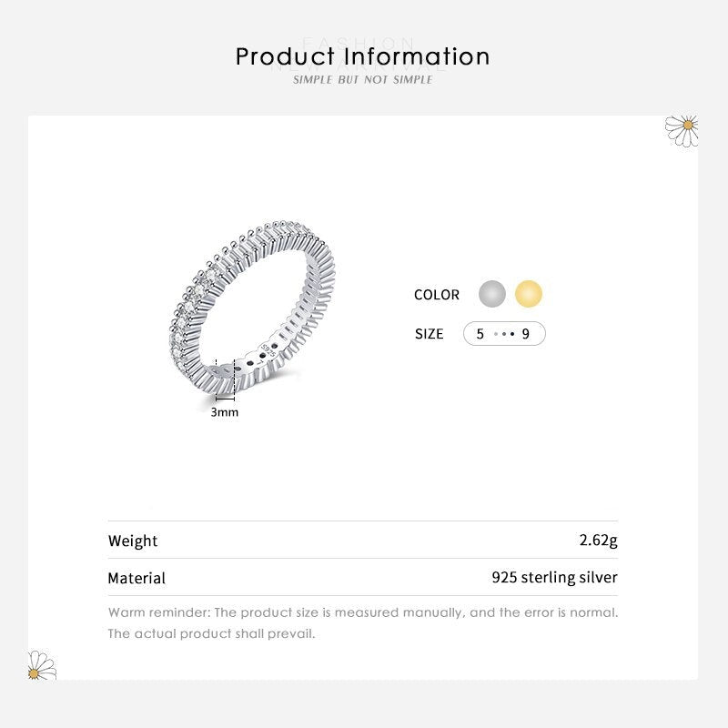Viewport: 728px width, 728px height.
Task: Select size 9 in the size pill
Action: click(526, 334)
